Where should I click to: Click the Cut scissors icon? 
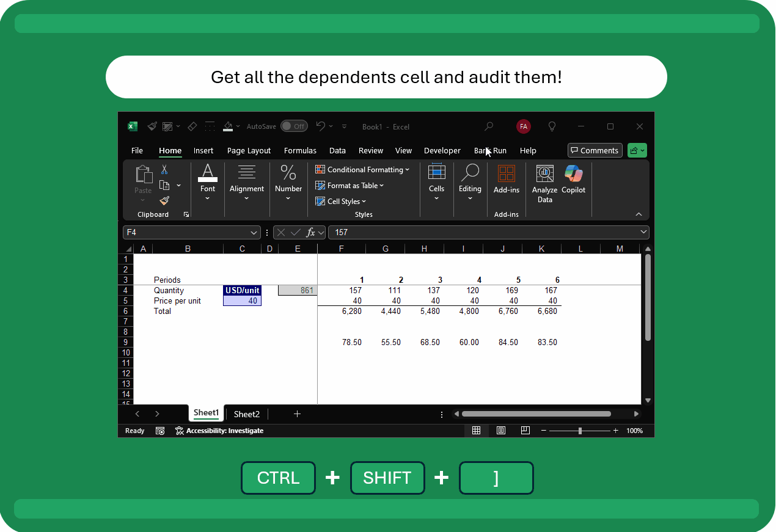click(x=164, y=170)
